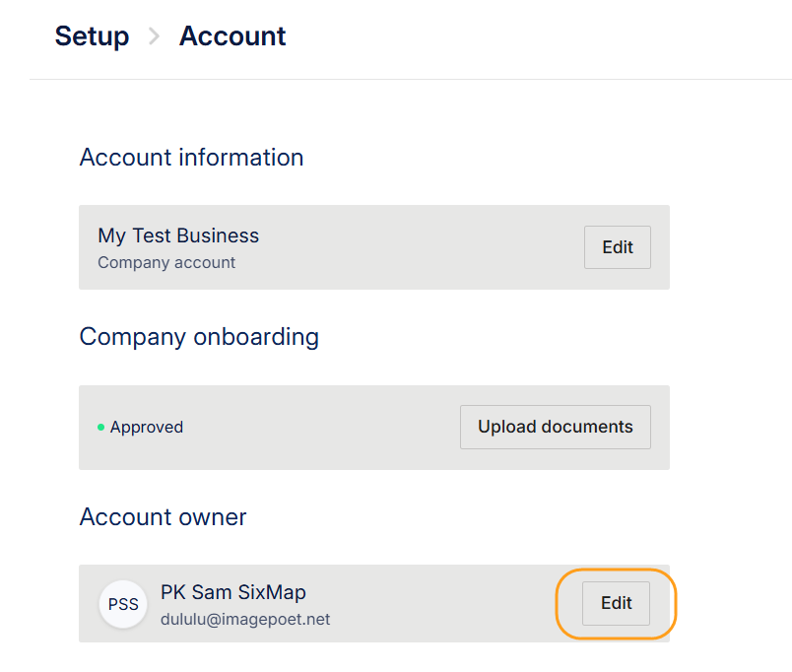This screenshot has width=792, height=672.
Task: Select the Company onboarding heading
Action: pos(199,337)
